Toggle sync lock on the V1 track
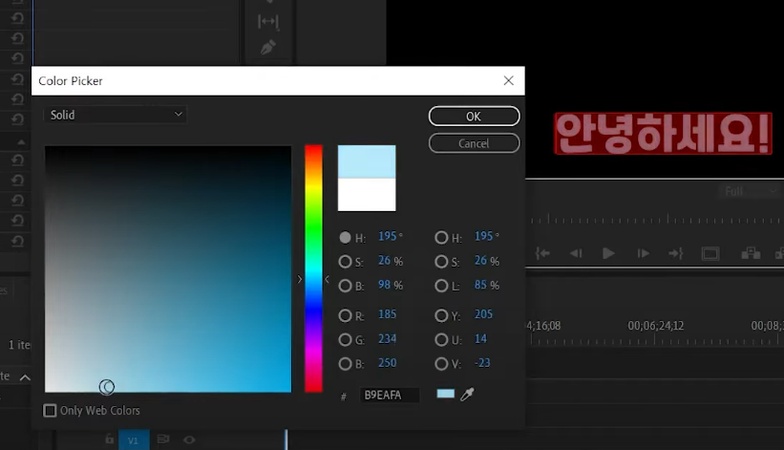Screen dimensions: 784x450 (x=163, y=440)
